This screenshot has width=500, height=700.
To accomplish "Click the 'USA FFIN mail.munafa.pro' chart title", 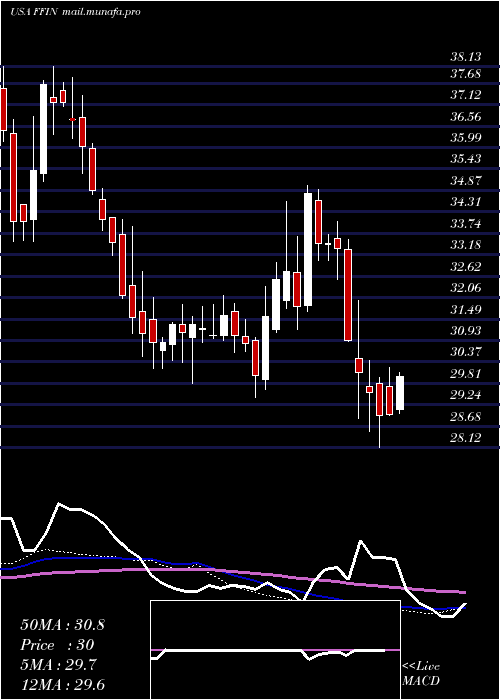I will coord(75,12).
